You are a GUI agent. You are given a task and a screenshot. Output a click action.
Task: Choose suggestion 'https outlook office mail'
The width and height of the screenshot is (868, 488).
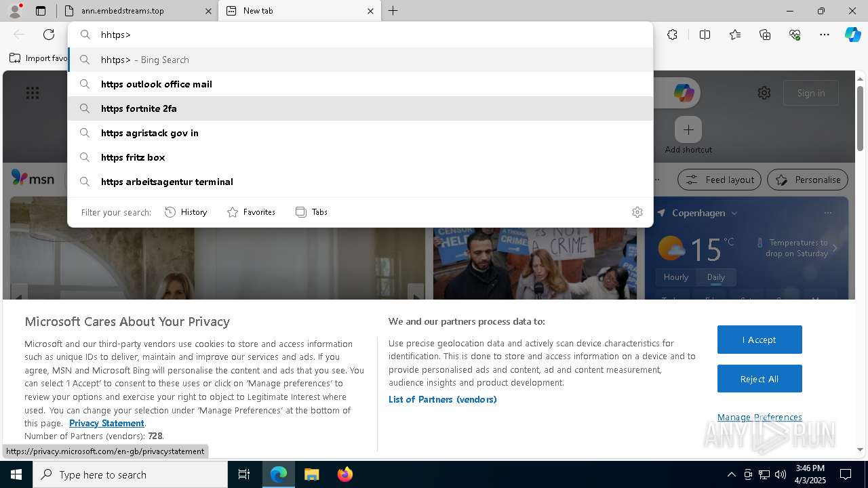tap(360, 84)
